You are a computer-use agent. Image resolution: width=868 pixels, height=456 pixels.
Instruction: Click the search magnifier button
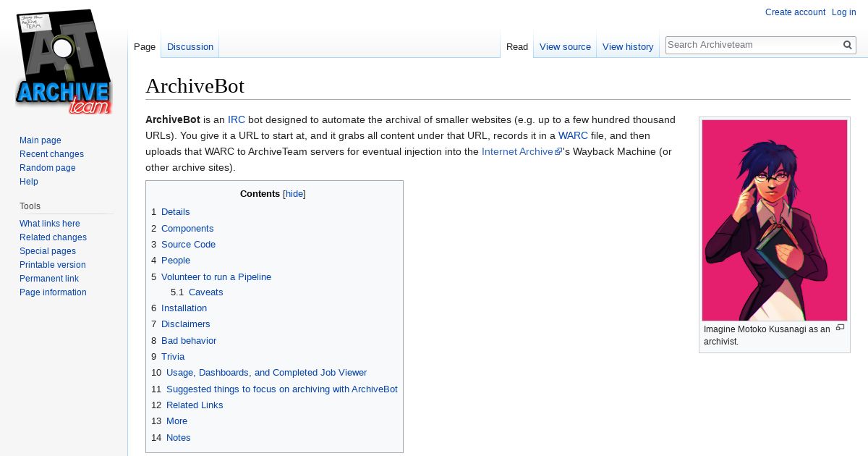pos(848,45)
